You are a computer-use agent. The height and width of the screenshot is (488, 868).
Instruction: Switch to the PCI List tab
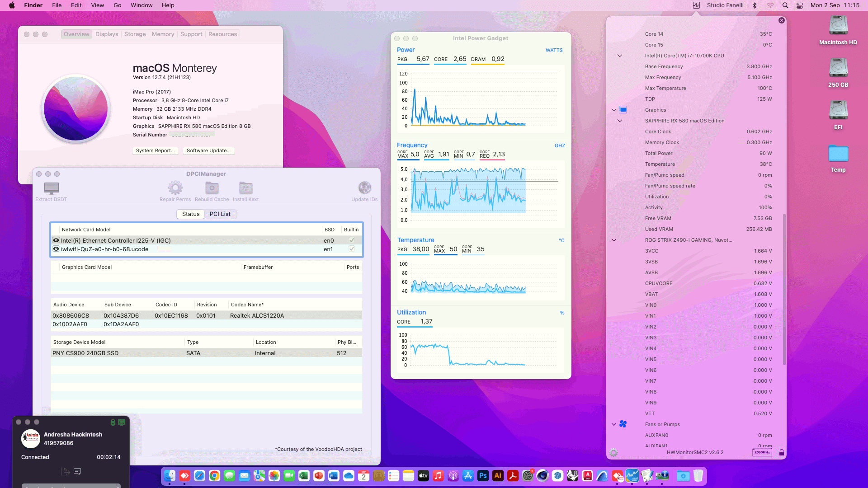tap(220, 214)
